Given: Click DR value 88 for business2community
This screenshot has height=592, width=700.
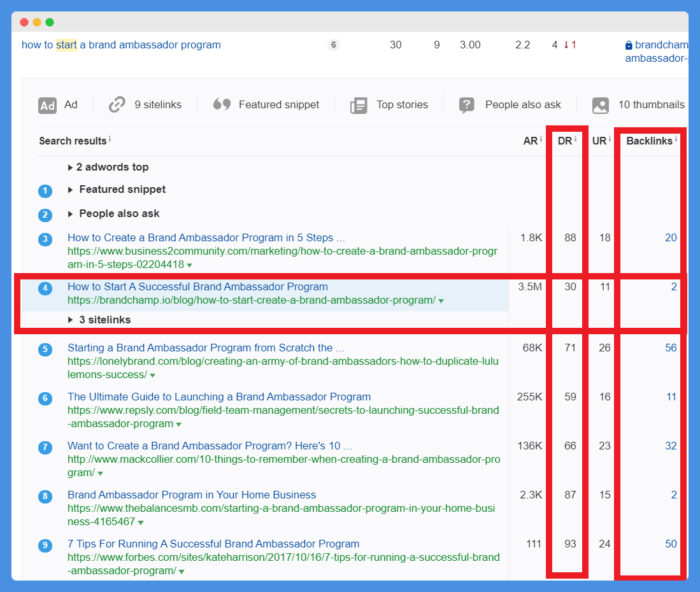Looking at the screenshot, I should 570,238.
